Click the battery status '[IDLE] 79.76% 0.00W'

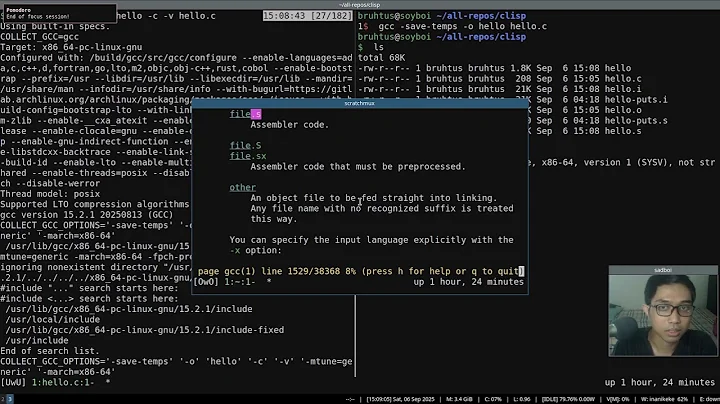(x=568, y=399)
